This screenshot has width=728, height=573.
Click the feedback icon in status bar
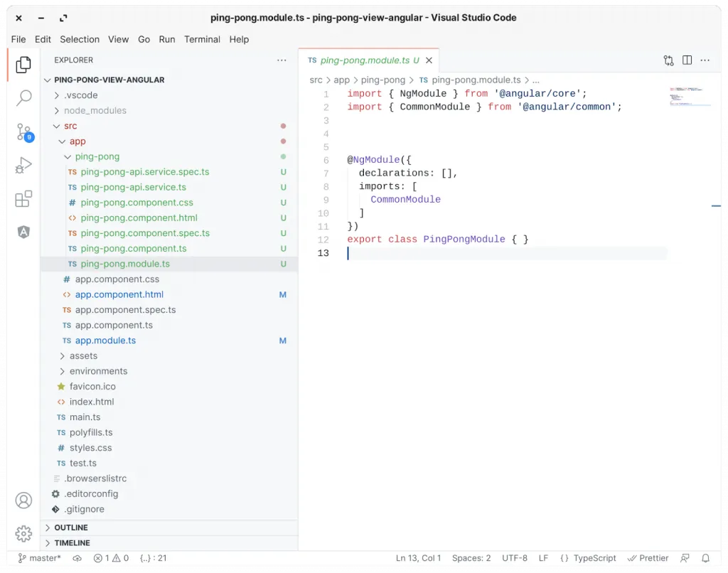click(685, 558)
